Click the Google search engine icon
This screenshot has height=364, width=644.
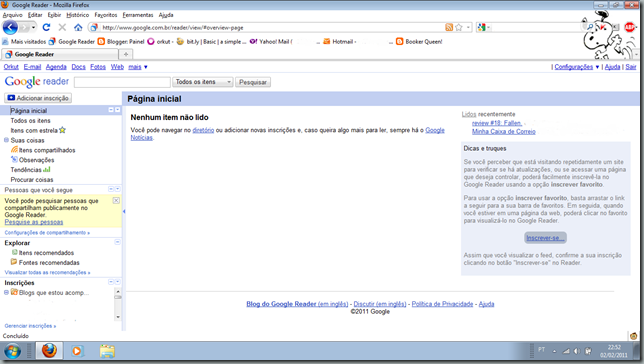click(x=481, y=28)
